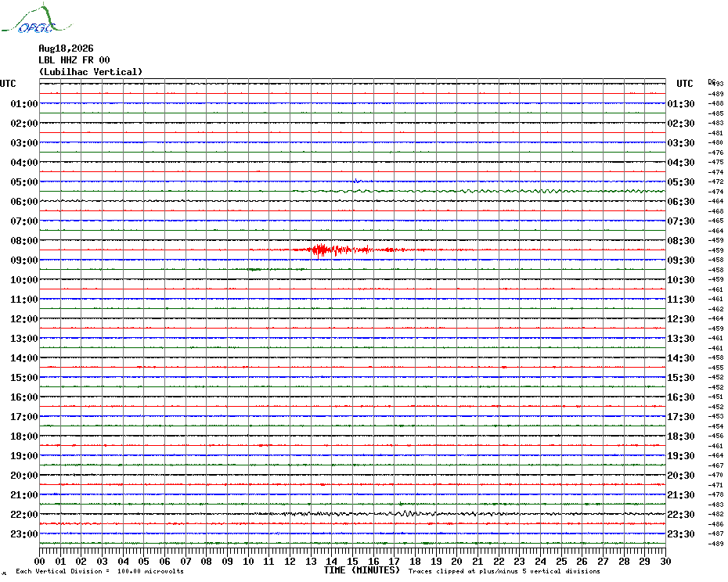Click the (Lubilhac Vertical) caption
The width and height of the screenshot is (728, 582).
[x=91, y=72]
